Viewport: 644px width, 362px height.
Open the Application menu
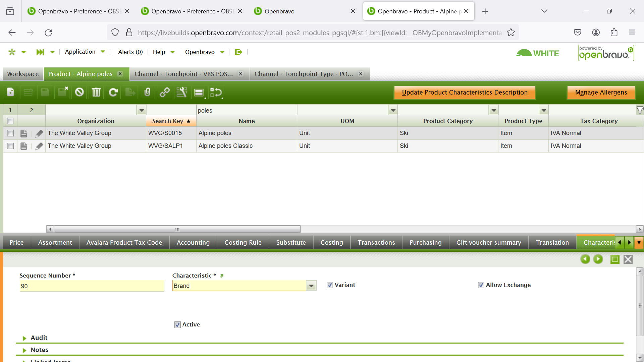tap(80, 52)
